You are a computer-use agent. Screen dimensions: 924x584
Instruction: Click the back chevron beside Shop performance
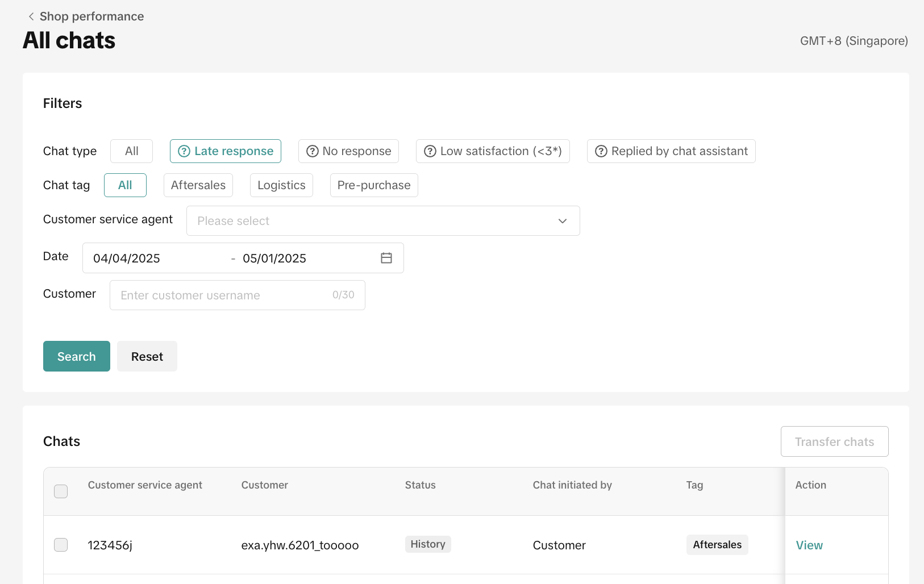coord(31,16)
